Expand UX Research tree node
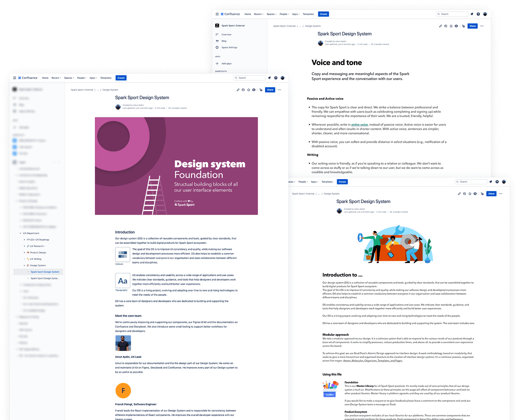This screenshot has width=515, height=420. pos(24,246)
